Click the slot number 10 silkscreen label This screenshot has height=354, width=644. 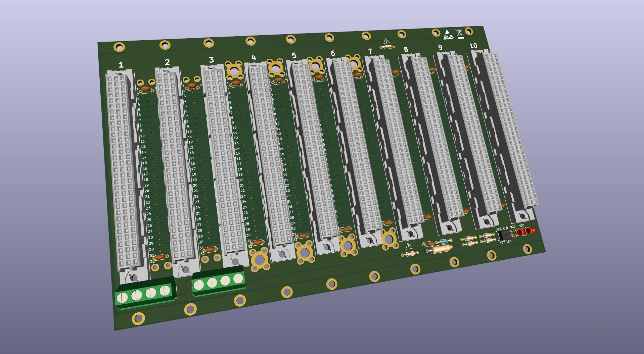(x=473, y=45)
